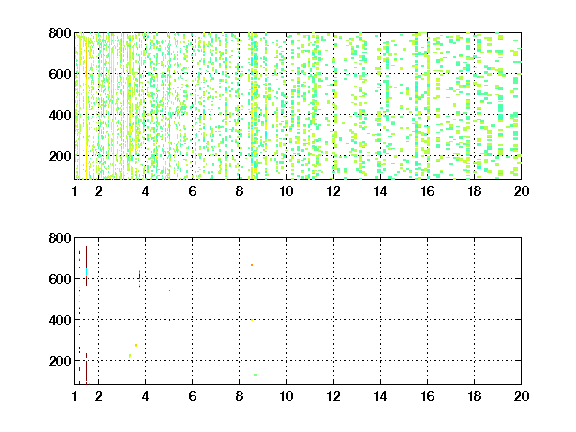The image size is (576, 432).
Task: Select x-axis tick label 1 of upper plot
Action: coord(75,191)
